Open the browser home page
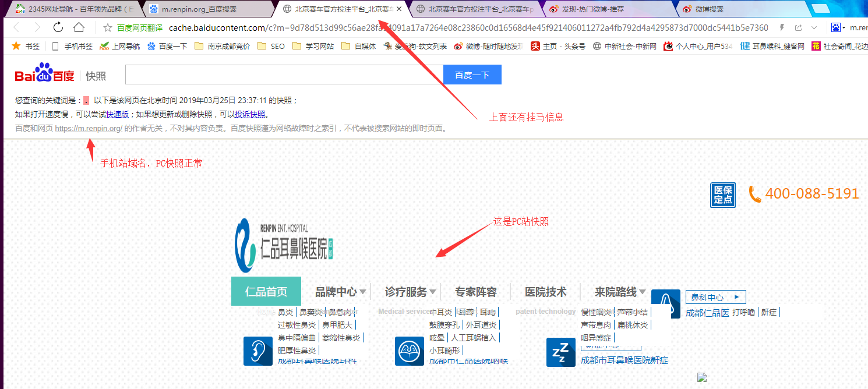This screenshot has width=868, height=389. (79, 27)
